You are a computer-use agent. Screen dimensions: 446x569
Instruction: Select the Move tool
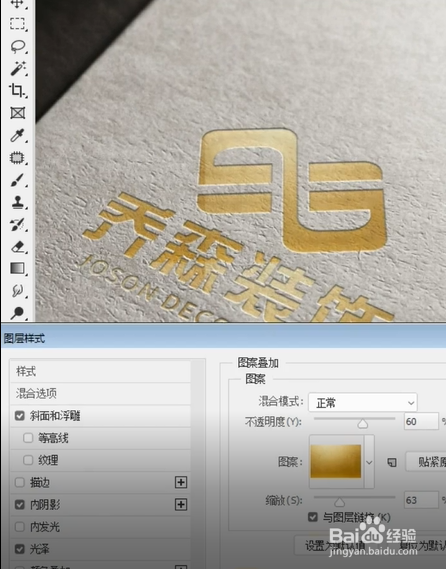[x=17, y=4]
